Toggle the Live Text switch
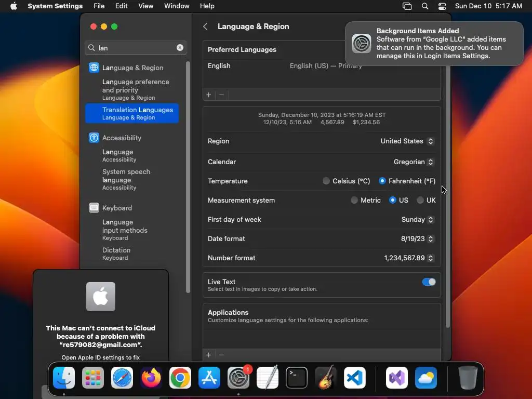 [429, 282]
